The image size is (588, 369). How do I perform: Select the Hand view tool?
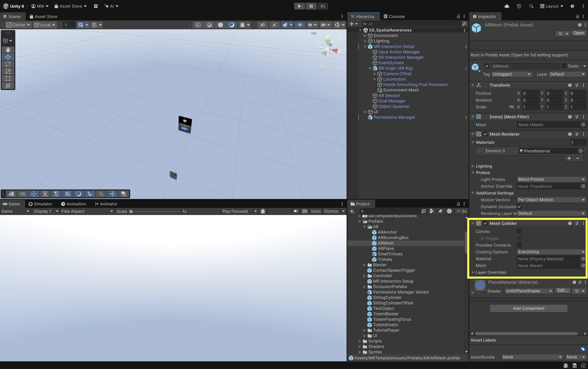pos(8,50)
